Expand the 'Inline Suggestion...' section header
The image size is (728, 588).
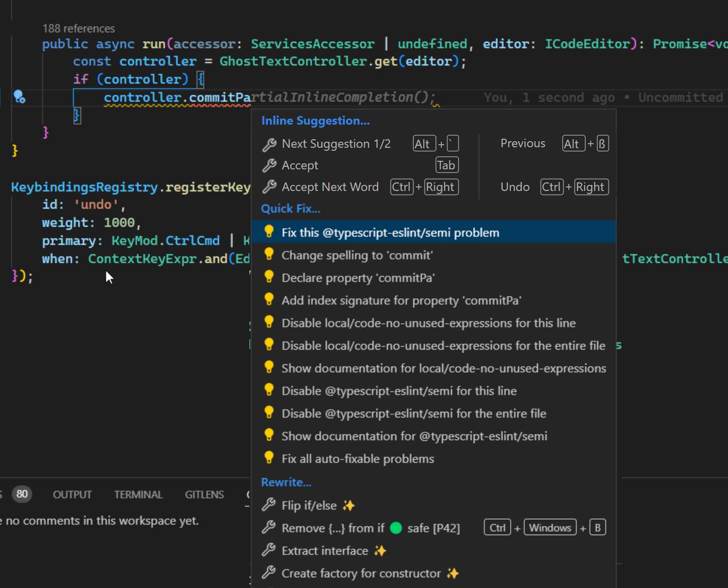[315, 121]
